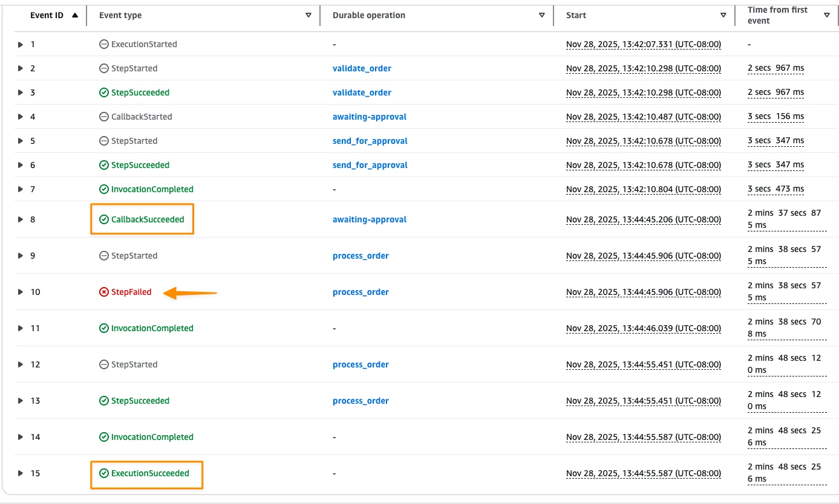The width and height of the screenshot is (839, 504).
Task: Open the send_for_approval link in event 5
Action: click(x=370, y=141)
